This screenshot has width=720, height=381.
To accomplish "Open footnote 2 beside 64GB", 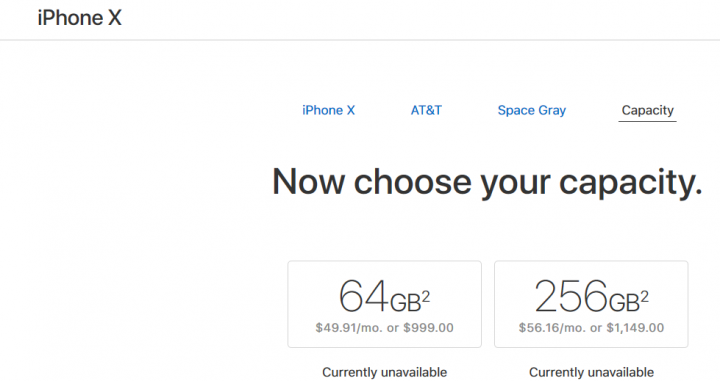I will (x=426, y=297).
